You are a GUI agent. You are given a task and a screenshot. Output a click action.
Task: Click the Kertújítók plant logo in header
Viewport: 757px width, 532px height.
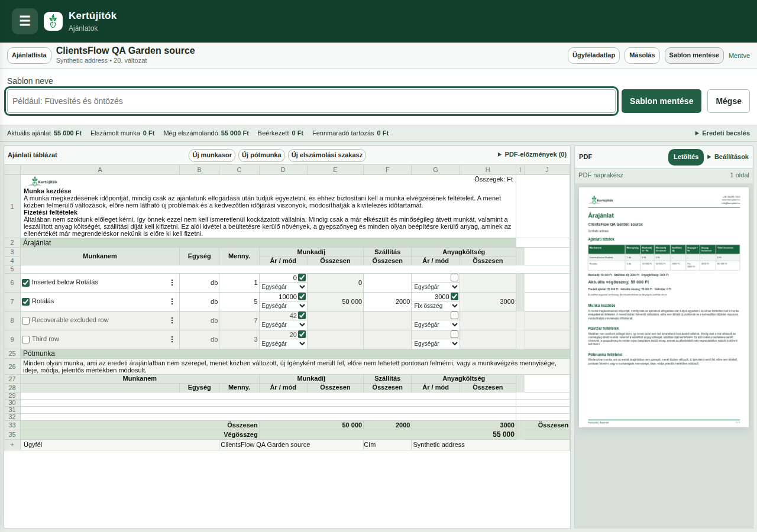tap(53, 21)
